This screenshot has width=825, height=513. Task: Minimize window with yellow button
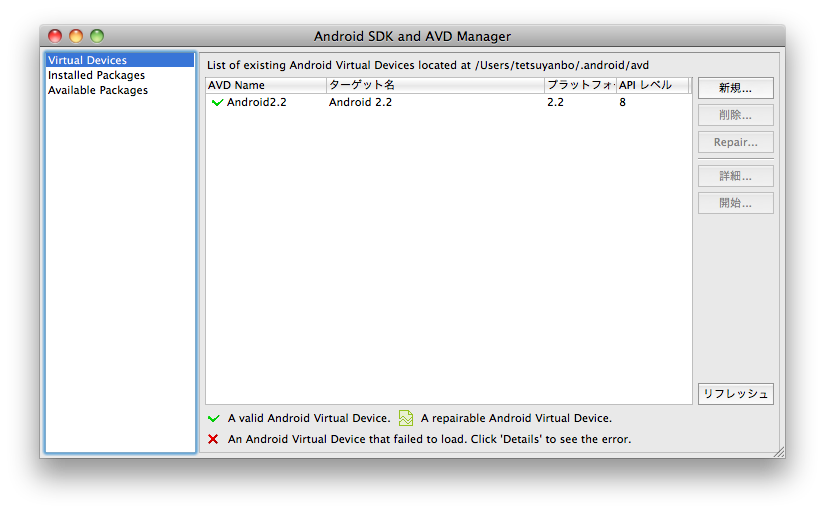pyautogui.click(x=76, y=36)
